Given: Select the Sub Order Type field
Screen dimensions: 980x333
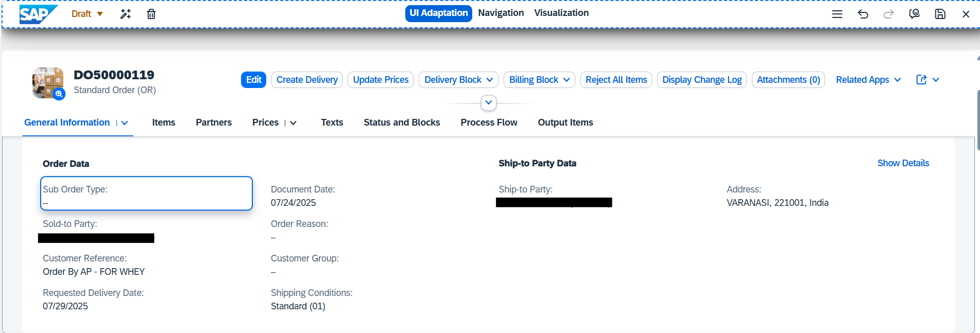Looking at the screenshot, I should click(x=146, y=194).
